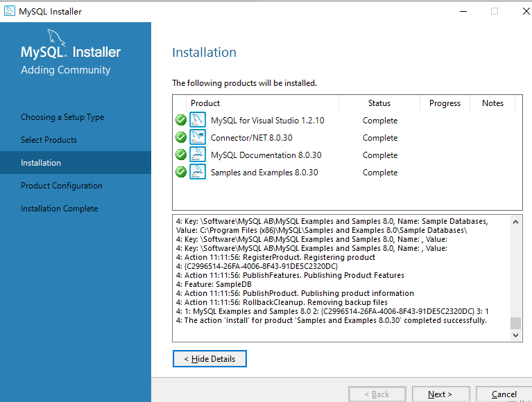
Task: Collapse the log with Hide Details
Action: (209, 359)
